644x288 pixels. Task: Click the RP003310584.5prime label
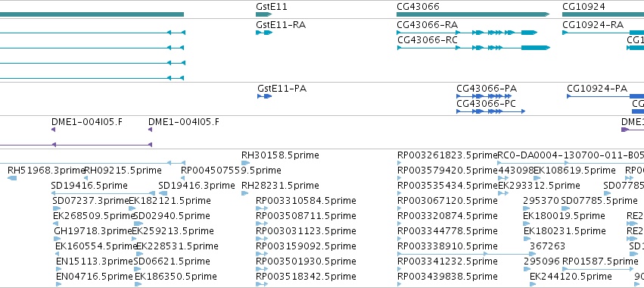point(306,201)
